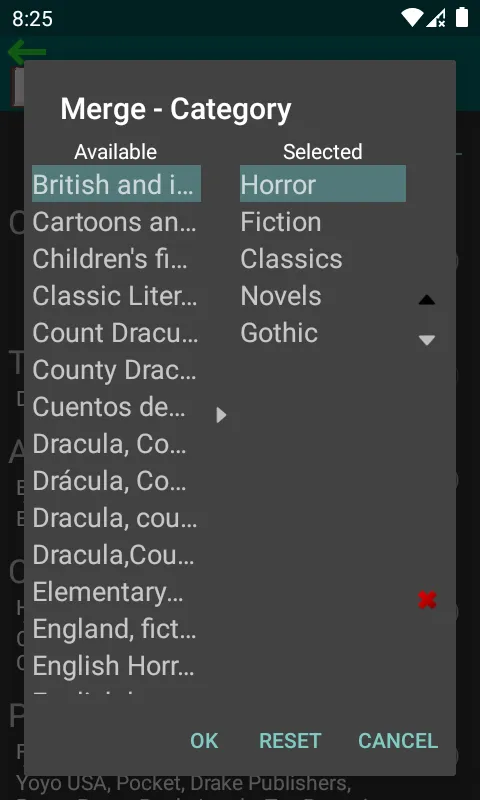Select Fiction in Selected list
The image size is (480, 800).
coord(323,221)
